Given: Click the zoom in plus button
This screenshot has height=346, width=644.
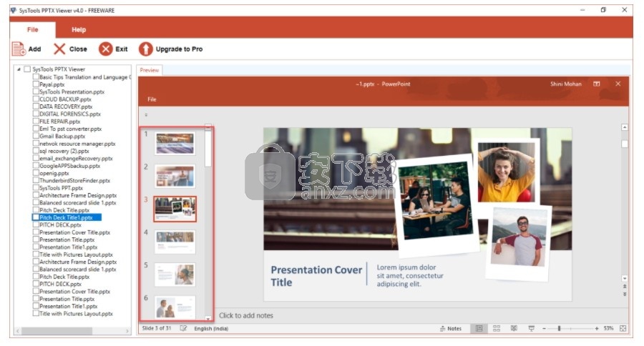Looking at the screenshot, I should pyautogui.click(x=596, y=328).
